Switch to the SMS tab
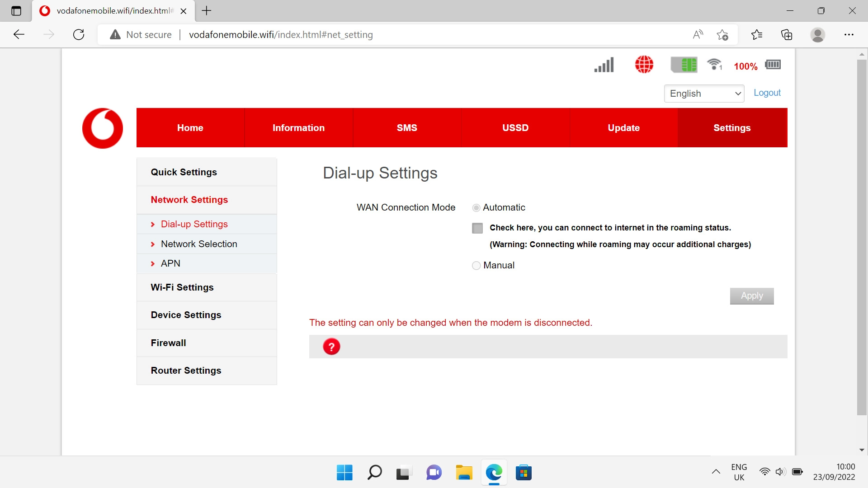The height and width of the screenshot is (488, 868). 406,127
